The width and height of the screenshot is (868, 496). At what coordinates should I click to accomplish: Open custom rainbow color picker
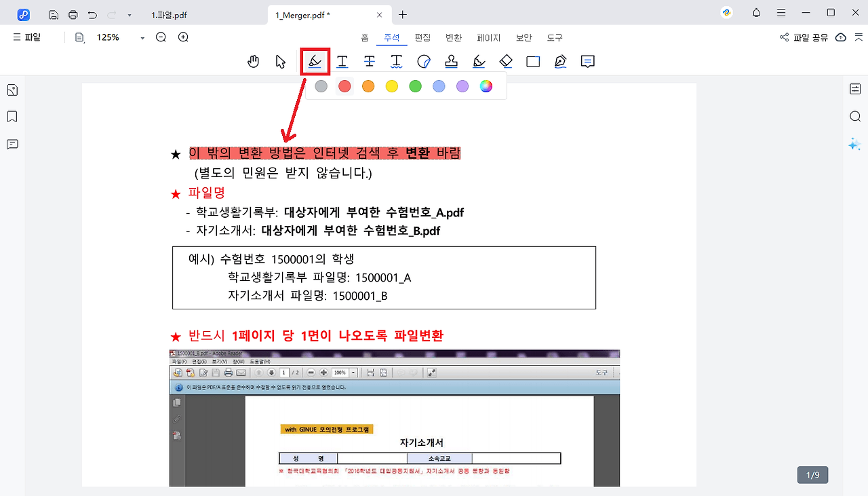[486, 86]
